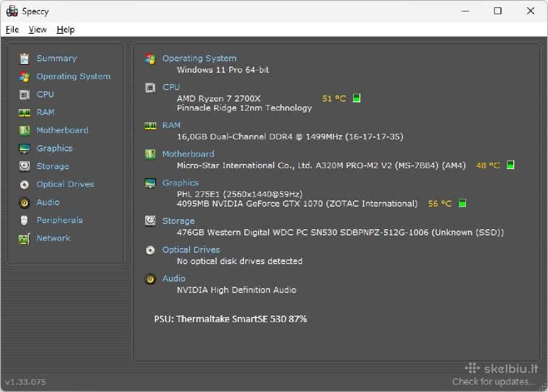Image resolution: width=548 pixels, height=392 pixels.
Task: Click the Audio heading link in summary
Action: click(174, 278)
